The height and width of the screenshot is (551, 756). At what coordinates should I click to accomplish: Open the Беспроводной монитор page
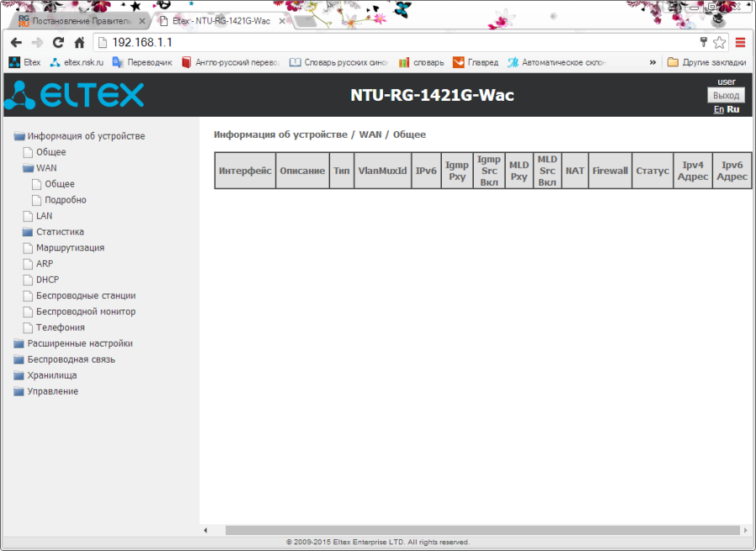point(80,311)
